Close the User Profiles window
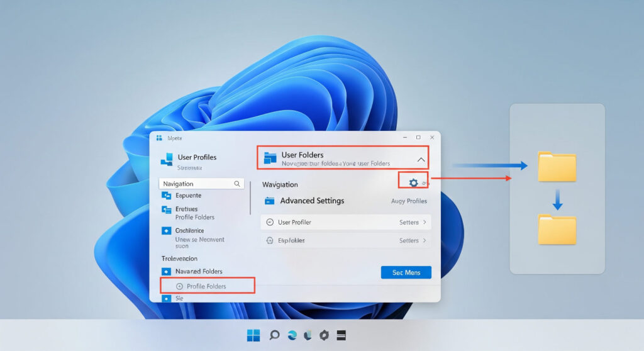644x351 pixels. coord(432,137)
